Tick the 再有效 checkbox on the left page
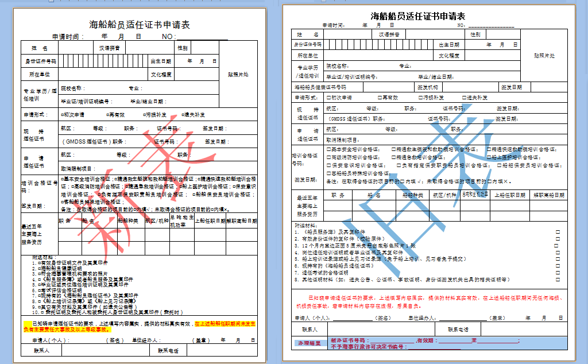Image resolution: width=588 pixels, height=364 pixels. tap(107, 115)
